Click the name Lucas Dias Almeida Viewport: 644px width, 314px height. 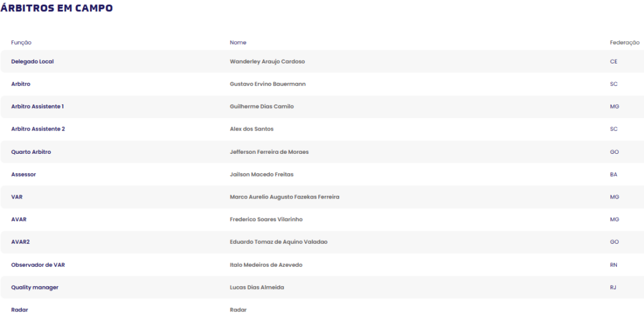(257, 288)
